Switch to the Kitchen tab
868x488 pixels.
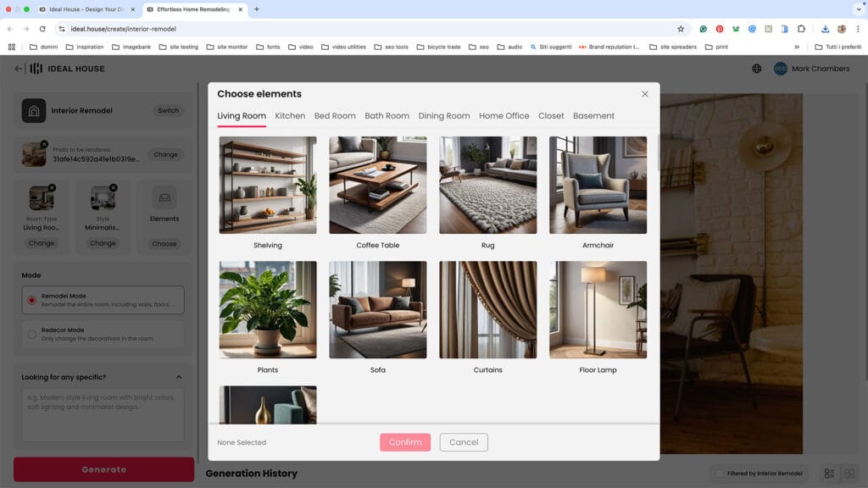pyautogui.click(x=290, y=116)
